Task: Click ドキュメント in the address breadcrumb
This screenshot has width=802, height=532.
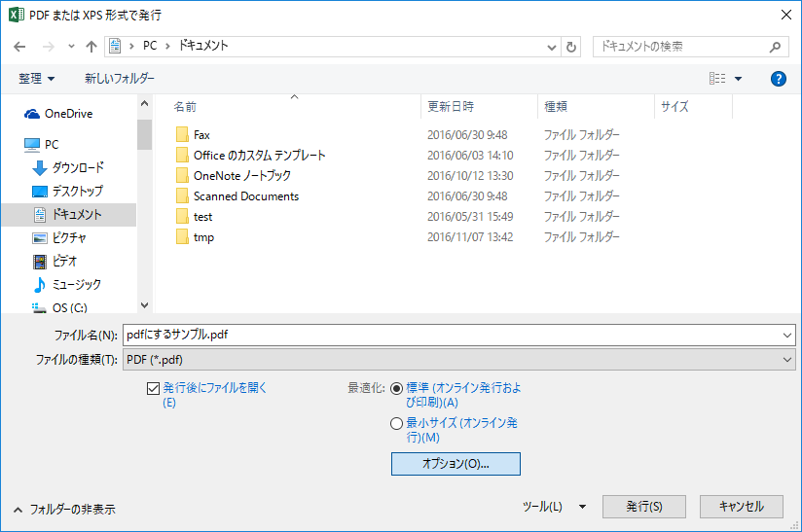Action: point(203,46)
